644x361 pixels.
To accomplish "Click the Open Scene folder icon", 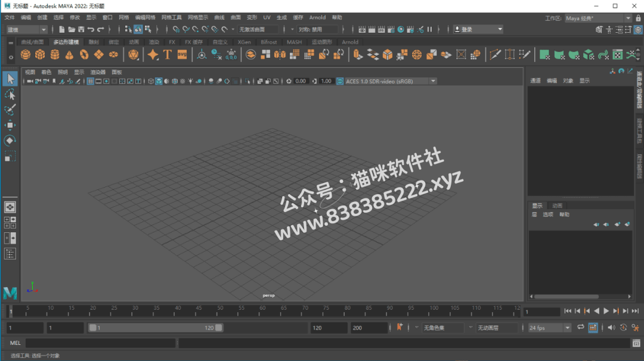I will (72, 30).
